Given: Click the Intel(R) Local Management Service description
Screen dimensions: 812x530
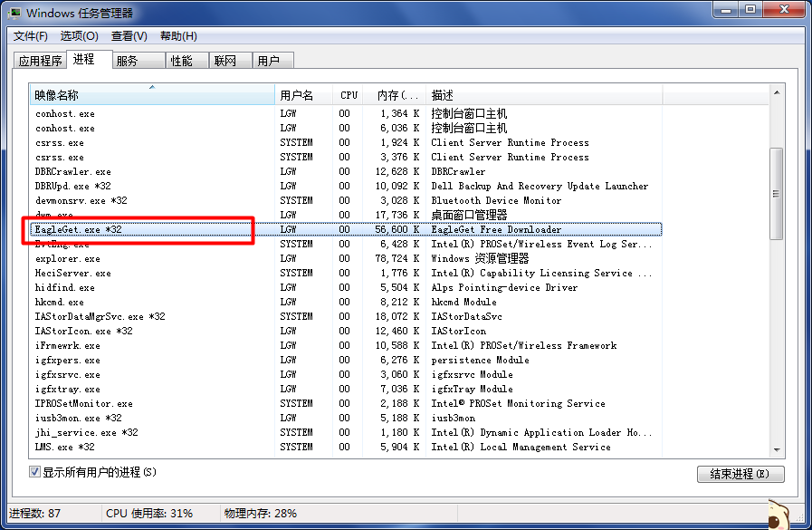Looking at the screenshot, I should 521,448.
